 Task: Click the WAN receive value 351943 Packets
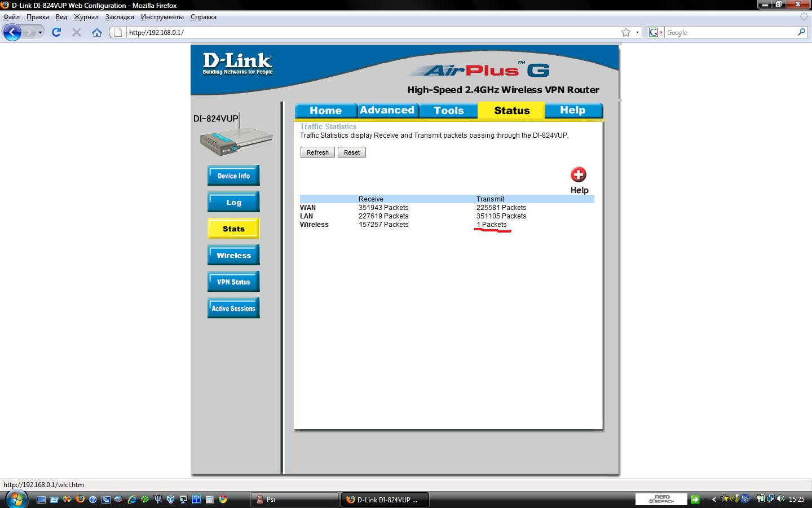(383, 208)
